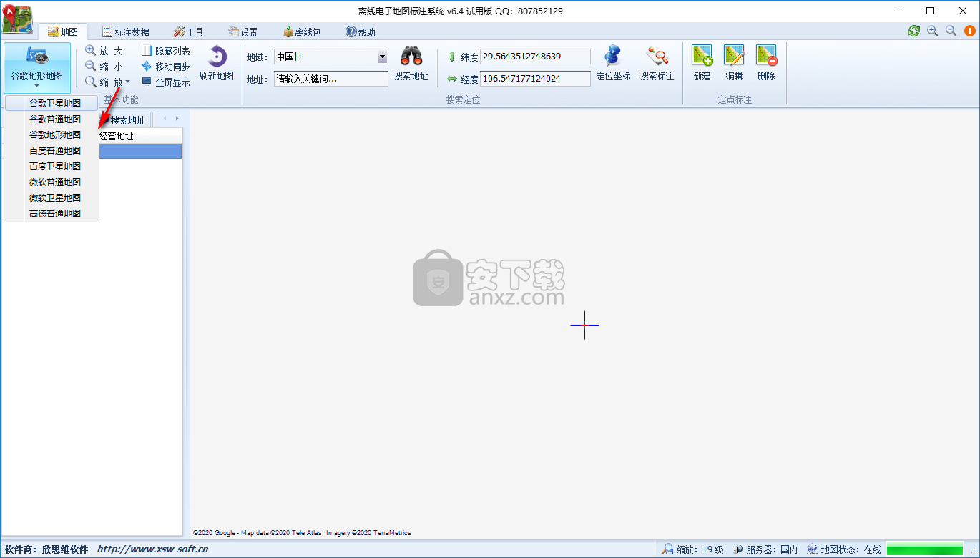Open the 帮助 ribbon tab
The height and width of the screenshot is (558, 980).
361,31
